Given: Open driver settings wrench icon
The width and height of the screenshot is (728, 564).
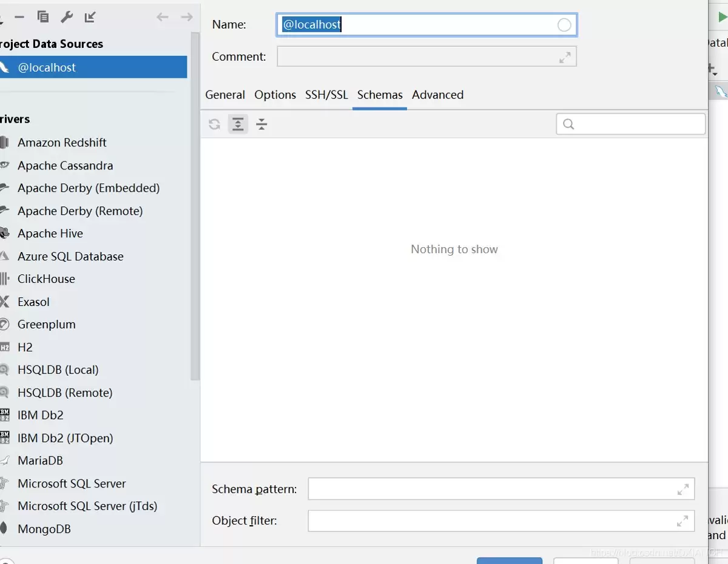Looking at the screenshot, I should click(x=67, y=17).
